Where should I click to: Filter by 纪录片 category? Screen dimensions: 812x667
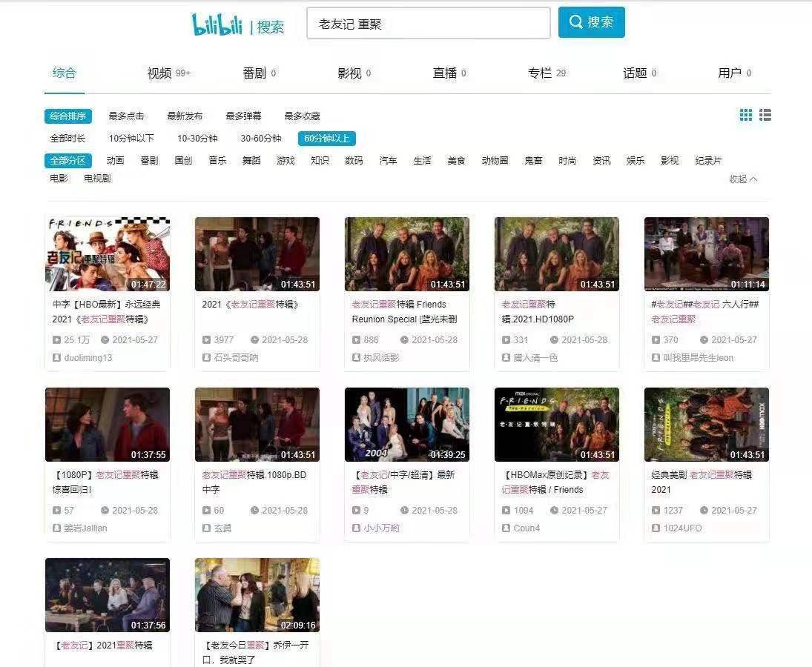(x=708, y=160)
